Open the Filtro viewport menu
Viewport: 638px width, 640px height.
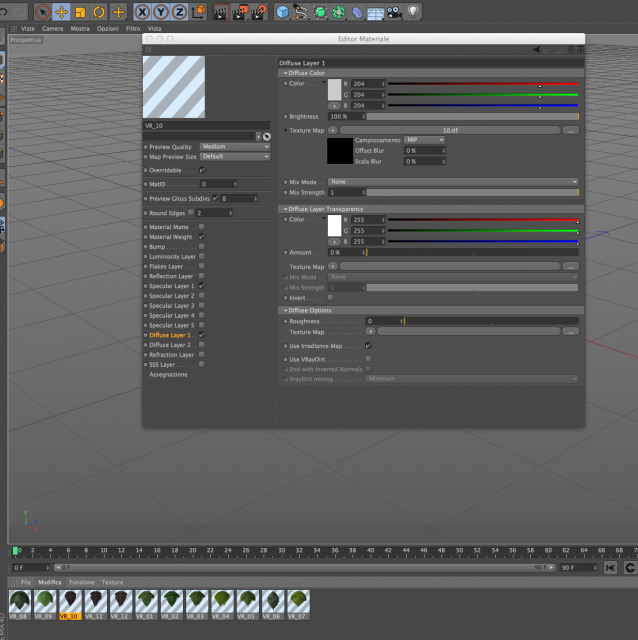[133, 29]
